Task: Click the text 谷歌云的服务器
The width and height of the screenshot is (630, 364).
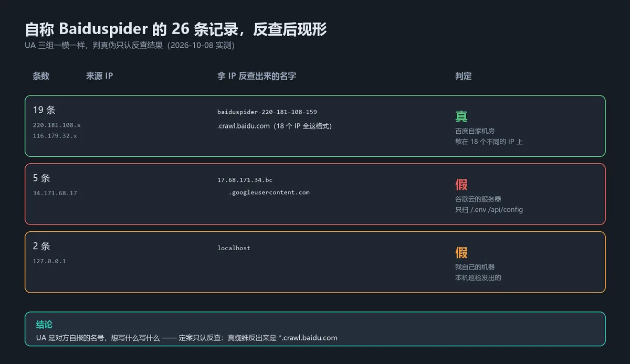Action: point(478,199)
